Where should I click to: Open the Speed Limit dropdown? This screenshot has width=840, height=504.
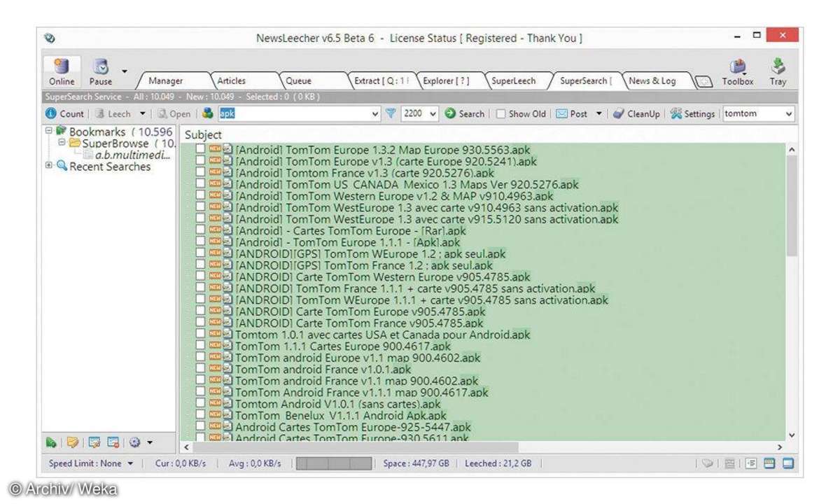coord(130,463)
